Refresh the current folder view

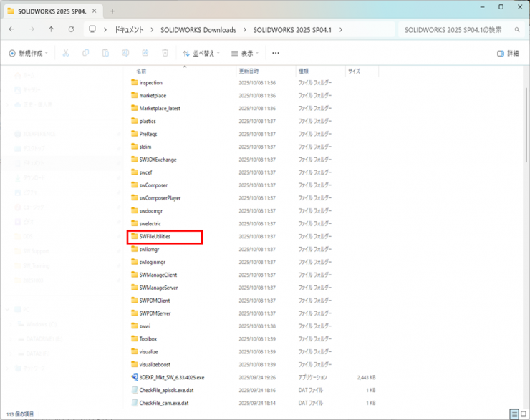click(71, 29)
